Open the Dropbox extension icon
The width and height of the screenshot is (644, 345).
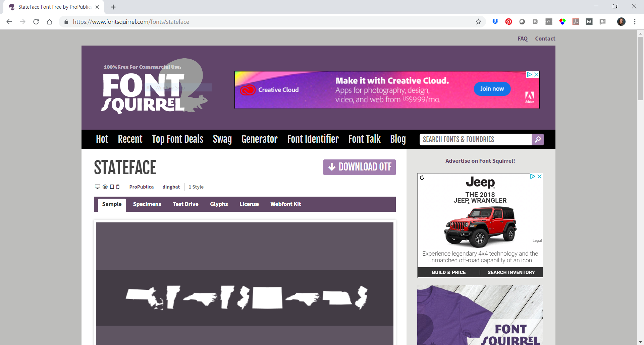(x=495, y=22)
